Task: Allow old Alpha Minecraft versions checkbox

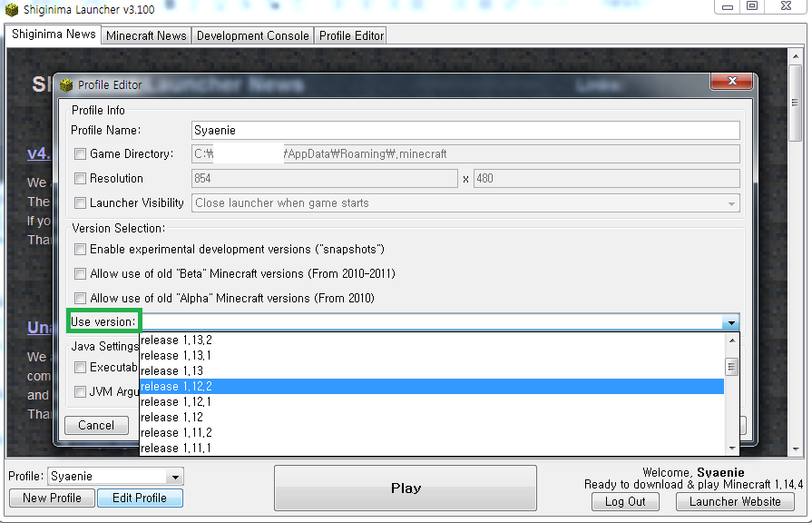Action: point(80,298)
